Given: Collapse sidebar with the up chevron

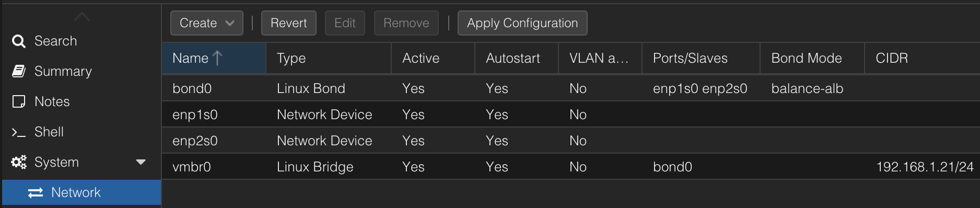Looking at the screenshot, I should 82,17.
